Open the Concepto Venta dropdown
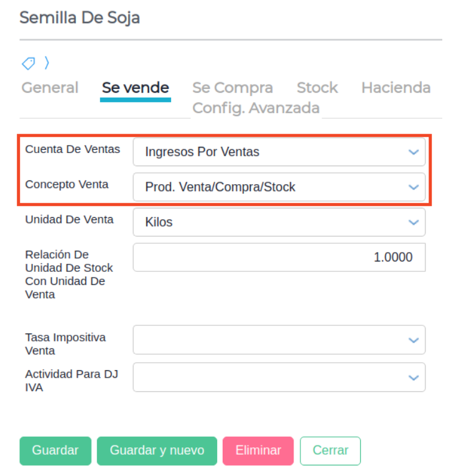Viewport: 451px width, 476px height. (279, 187)
